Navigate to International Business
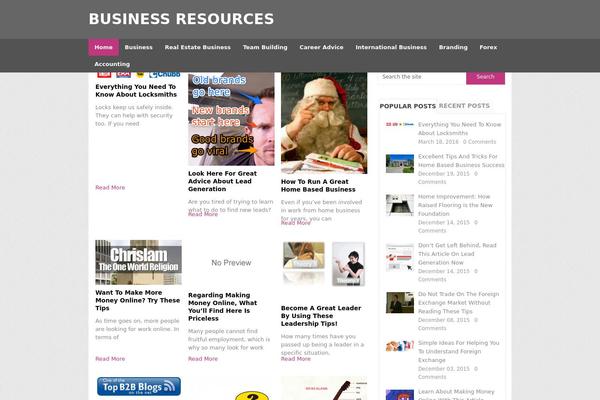600x400 pixels. (x=391, y=47)
